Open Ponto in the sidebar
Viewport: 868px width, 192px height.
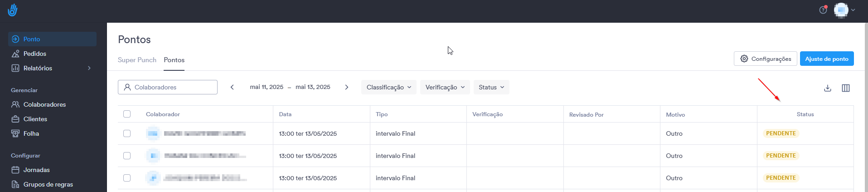(52, 39)
